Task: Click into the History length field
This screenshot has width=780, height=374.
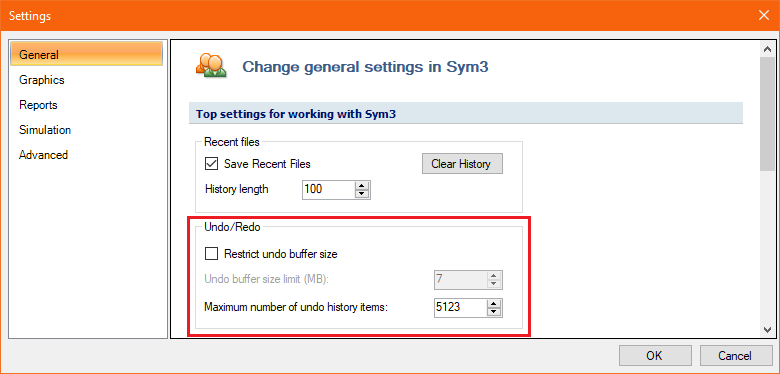Action: [329, 189]
